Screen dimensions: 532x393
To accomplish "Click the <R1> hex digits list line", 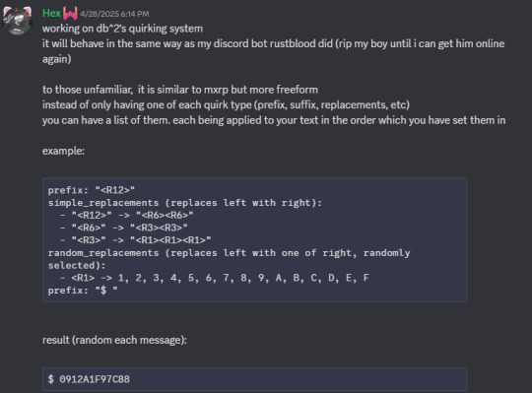I will point(215,278).
